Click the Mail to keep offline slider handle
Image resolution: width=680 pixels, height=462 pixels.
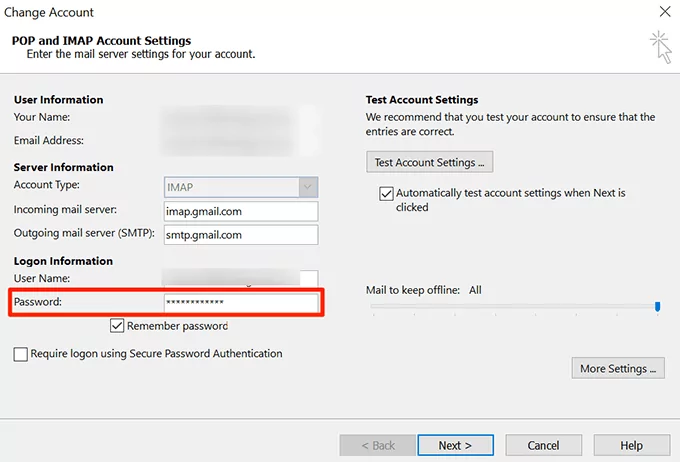point(657,307)
